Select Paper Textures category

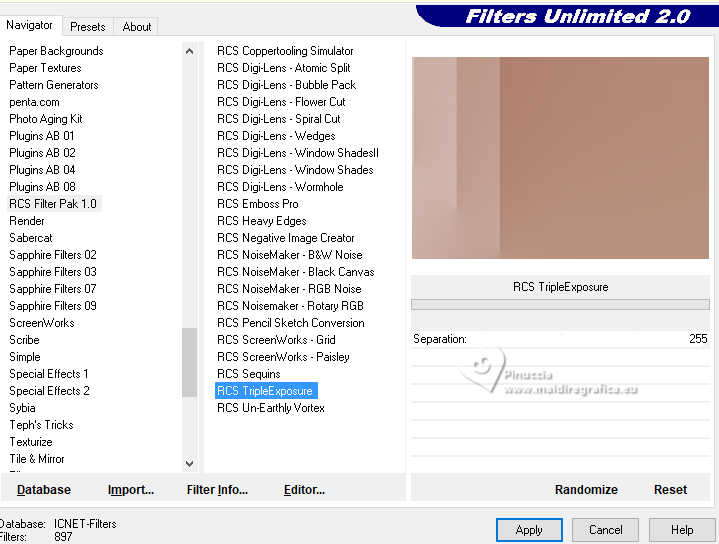click(x=45, y=68)
